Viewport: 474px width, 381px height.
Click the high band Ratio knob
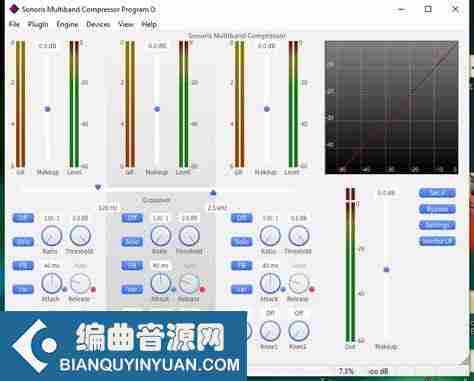[270, 236]
